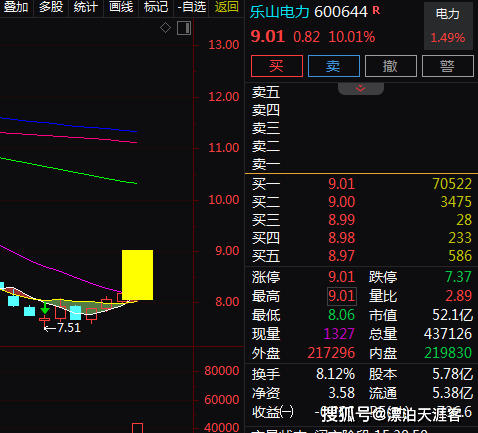
Task: Click the diamond marker icon above the chart
Action: click(165, 28)
